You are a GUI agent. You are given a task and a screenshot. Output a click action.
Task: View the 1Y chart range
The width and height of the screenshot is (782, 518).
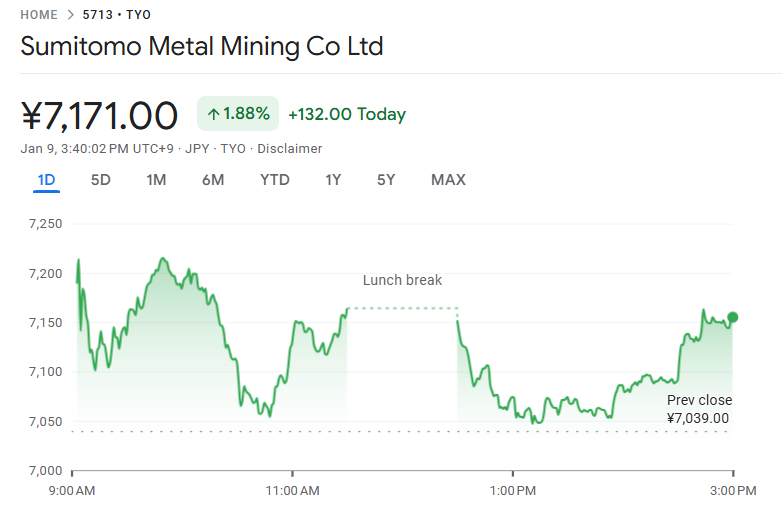[333, 180]
